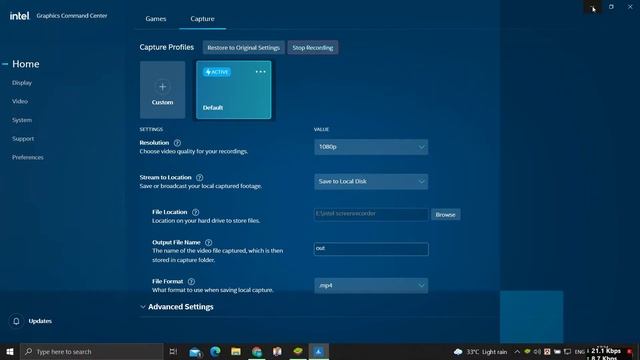Click Browse for file location
The width and height of the screenshot is (640, 360).
pos(445,215)
